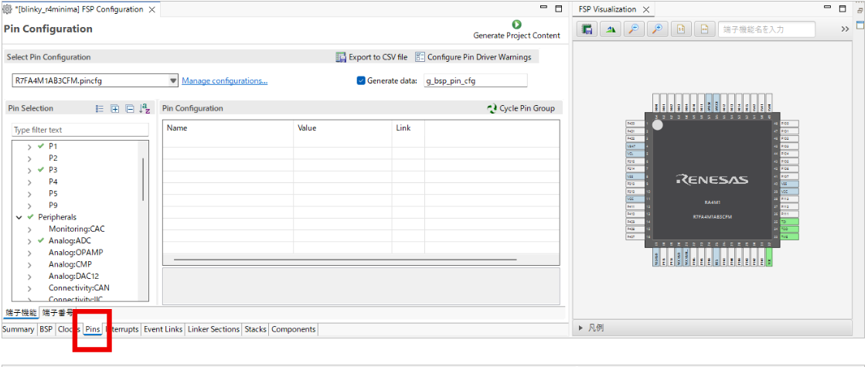
Task: Switch to the BSP tab
Action: click(x=46, y=329)
